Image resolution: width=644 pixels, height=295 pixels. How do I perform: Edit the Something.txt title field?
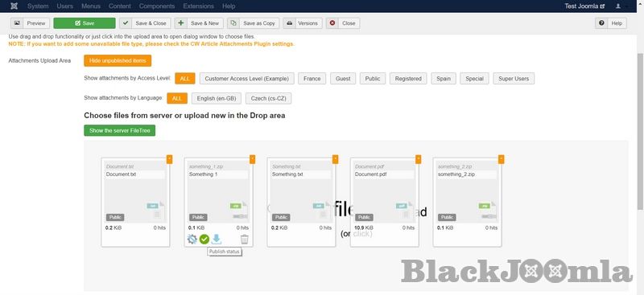[301, 174]
